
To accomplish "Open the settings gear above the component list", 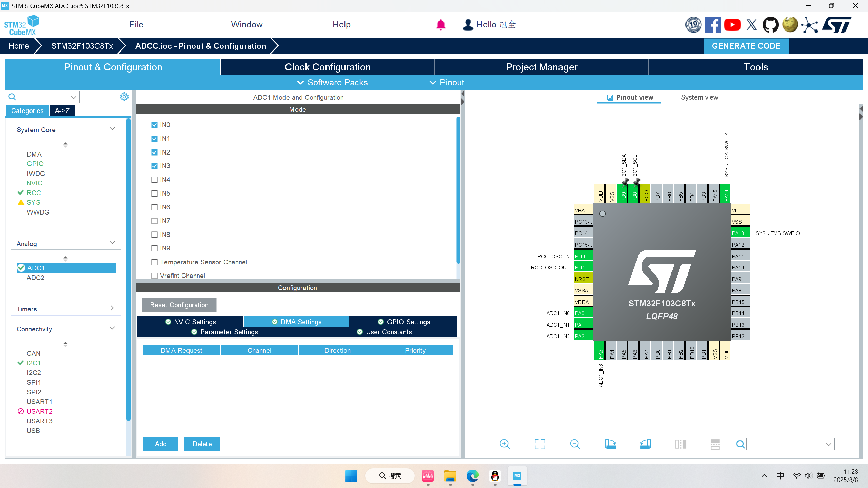I will (x=124, y=96).
